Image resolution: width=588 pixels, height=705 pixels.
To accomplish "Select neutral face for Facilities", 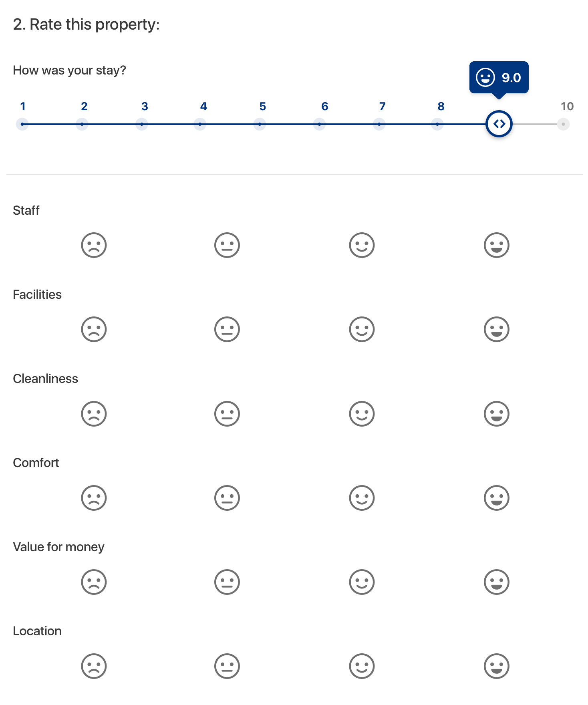I will (227, 329).
